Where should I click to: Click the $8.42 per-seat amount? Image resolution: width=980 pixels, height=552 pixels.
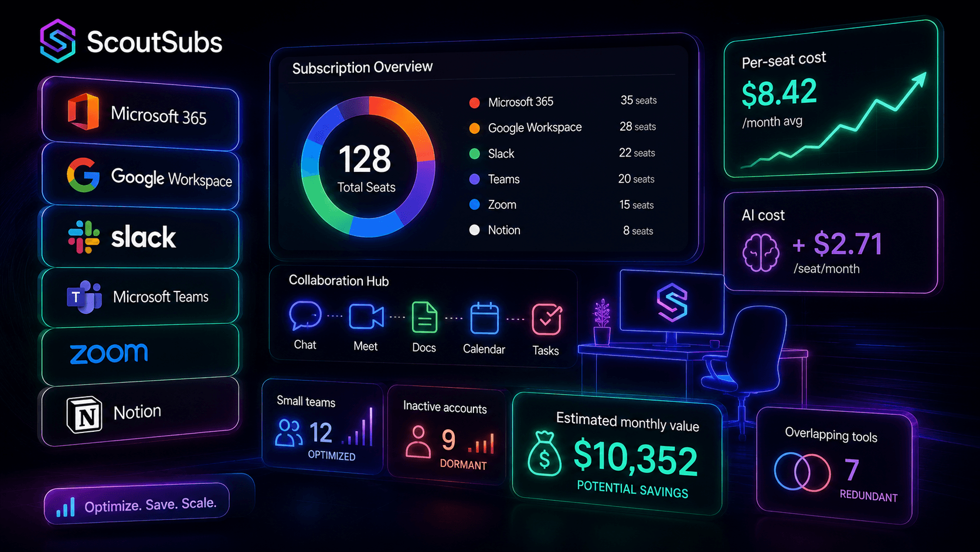point(779,93)
